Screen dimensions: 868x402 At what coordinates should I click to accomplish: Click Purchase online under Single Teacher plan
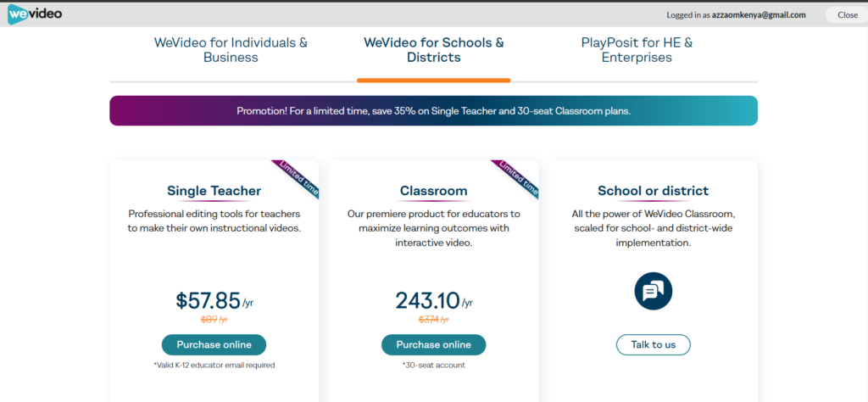(214, 344)
